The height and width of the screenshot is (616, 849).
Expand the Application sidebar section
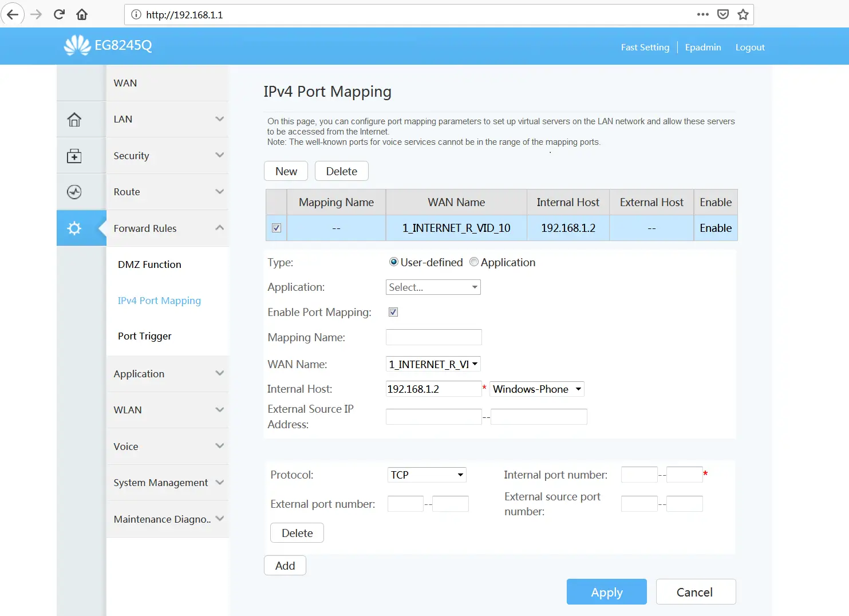pos(167,374)
